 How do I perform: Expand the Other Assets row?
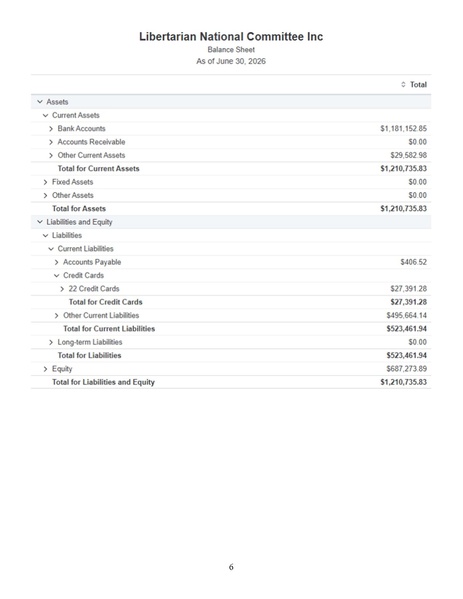pos(45,196)
